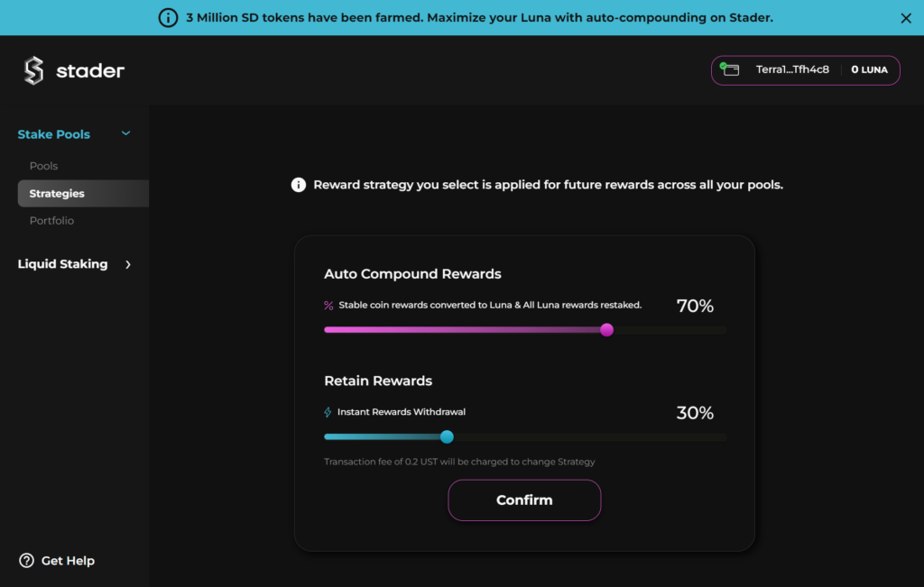Click the lightning bolt Instant Rewards icon
Image resolution: width=924 pixels, height=587 pixels.
pos(328,412)
